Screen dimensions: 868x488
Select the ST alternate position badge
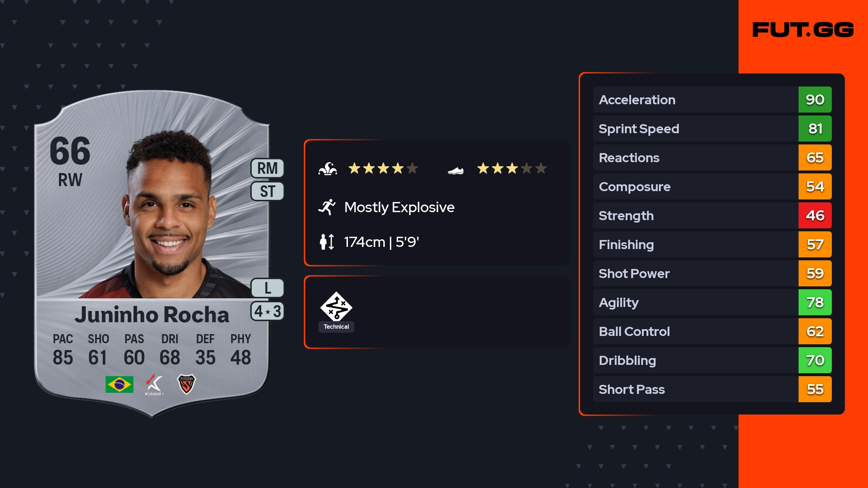coord(268,191)
